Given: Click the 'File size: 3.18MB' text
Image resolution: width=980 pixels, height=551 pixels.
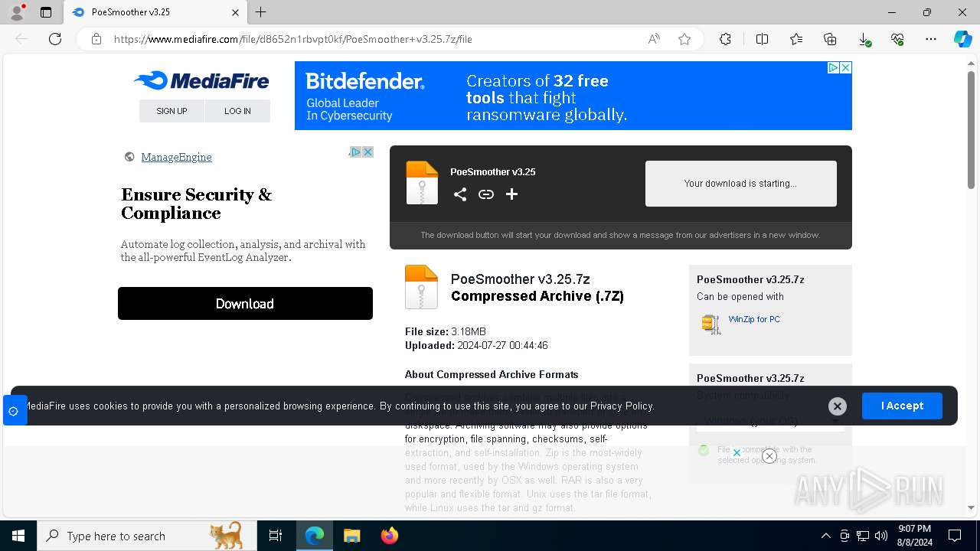Looking at the screenshot, I should [446, 331].
